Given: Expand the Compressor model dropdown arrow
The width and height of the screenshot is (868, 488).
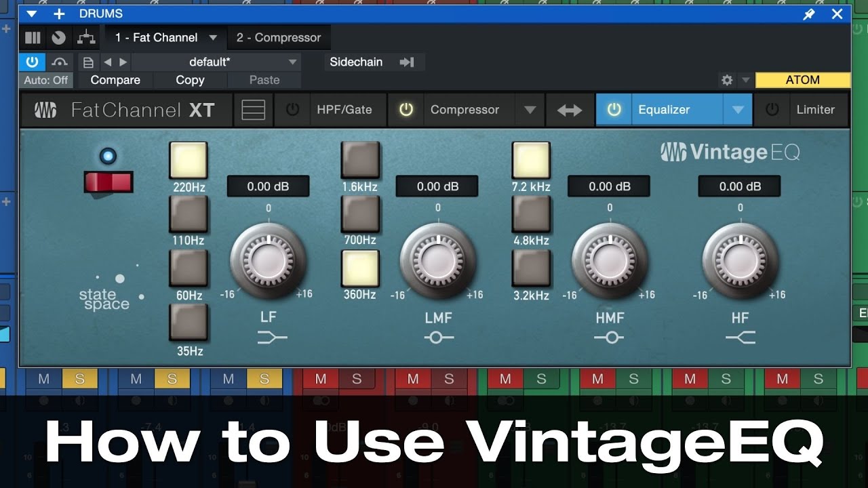Looking at the screenshot, I should point(530,110).
